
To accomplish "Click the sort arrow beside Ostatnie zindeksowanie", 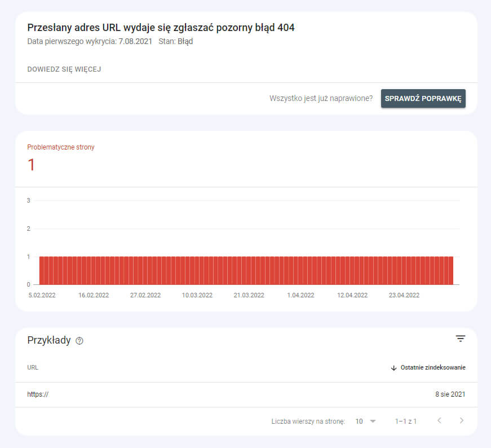I will click(x=393, y=367).
